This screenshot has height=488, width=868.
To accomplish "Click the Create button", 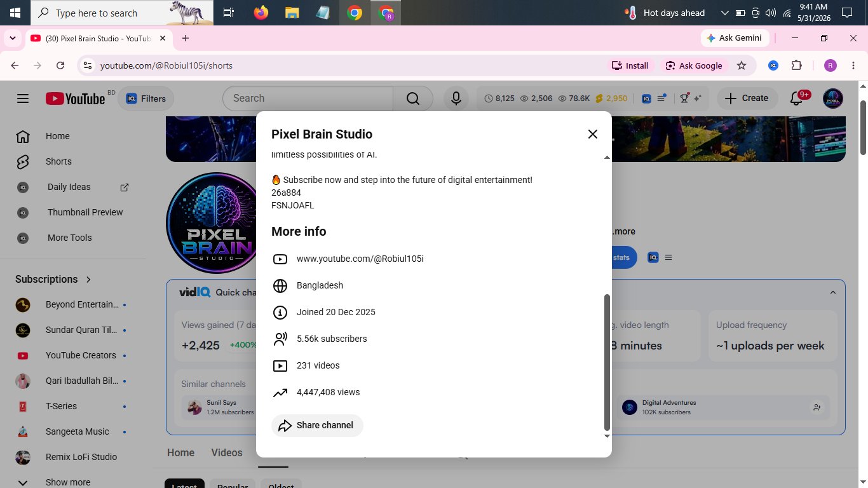I will 747,98.
